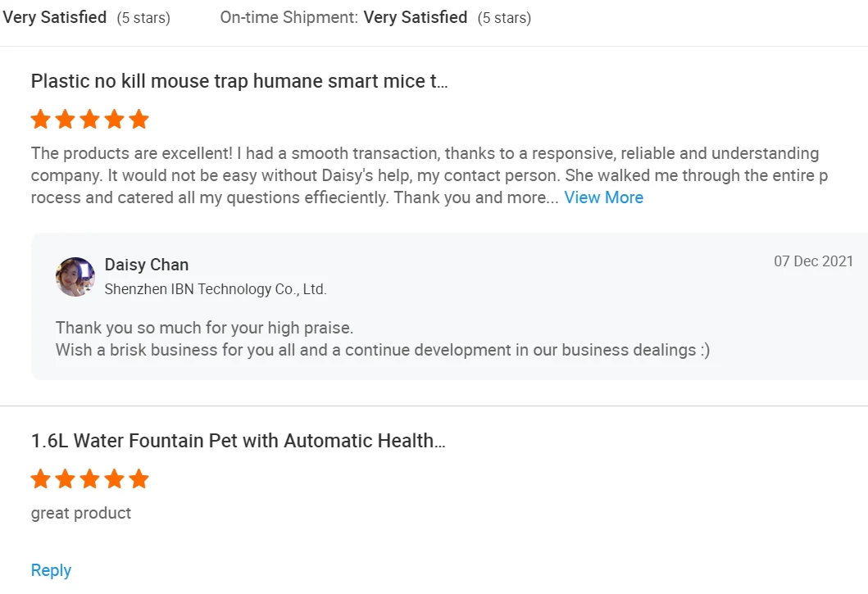Click the 07 Dec 2021 reply date
This screenshot has height=594, width=868.
pyautogui.click(x=813, y=261)
